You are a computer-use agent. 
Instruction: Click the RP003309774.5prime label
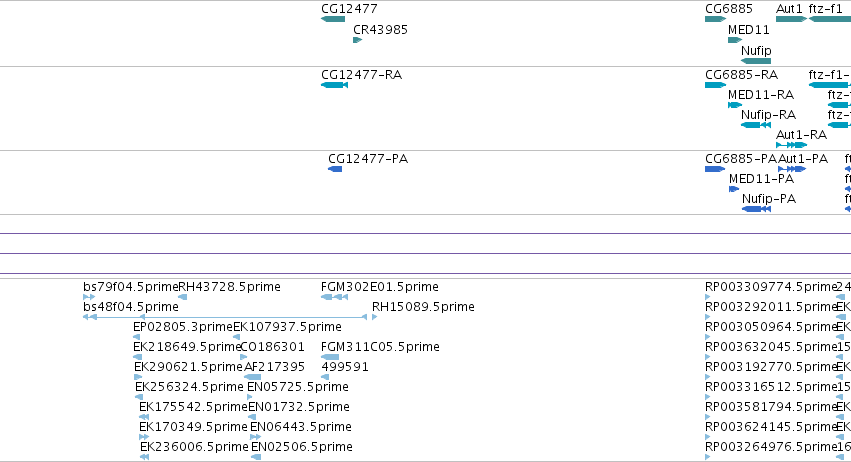[x=771, y=287]
